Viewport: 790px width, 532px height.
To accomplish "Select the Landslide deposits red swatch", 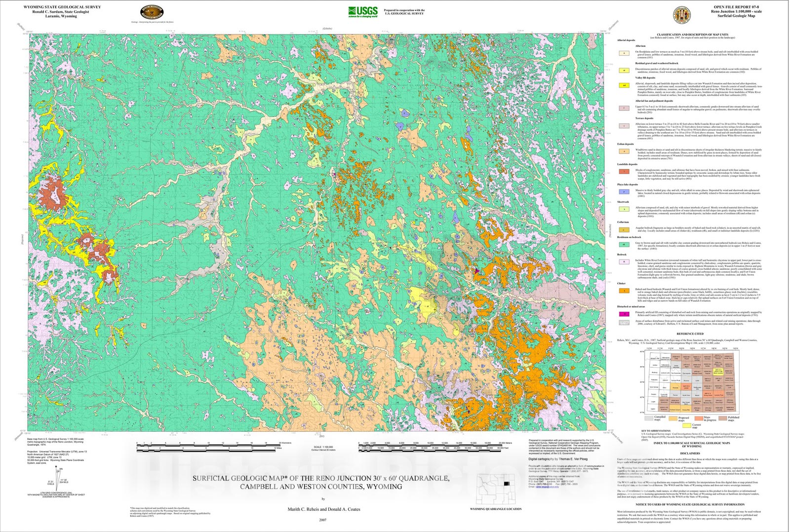I will tap(624, 171).
